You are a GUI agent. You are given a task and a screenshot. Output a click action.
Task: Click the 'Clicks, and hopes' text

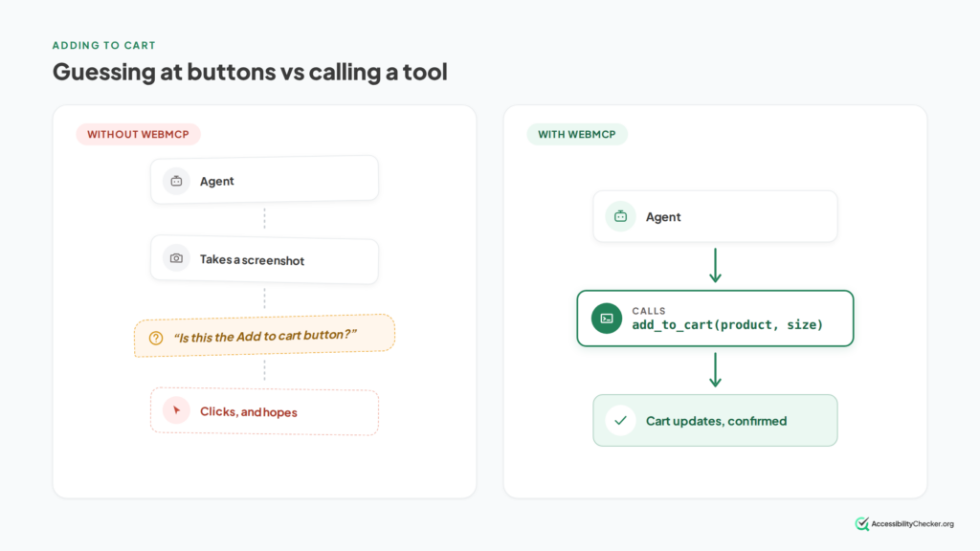point(249,411)
